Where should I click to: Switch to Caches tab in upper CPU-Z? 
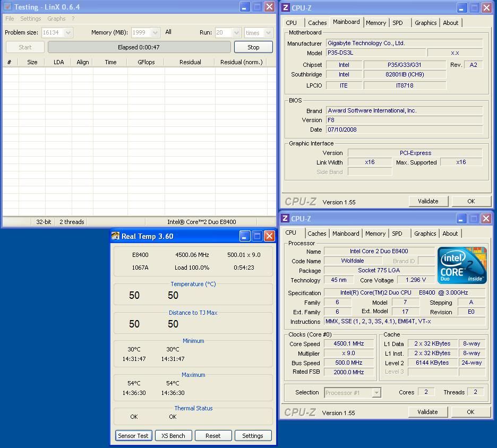pyautogui.click(x=318, y=23)
